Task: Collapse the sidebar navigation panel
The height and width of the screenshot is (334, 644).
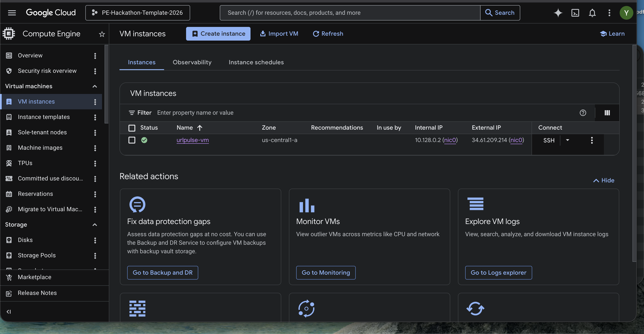Action: pyautogui.click(x=9, y=312)
